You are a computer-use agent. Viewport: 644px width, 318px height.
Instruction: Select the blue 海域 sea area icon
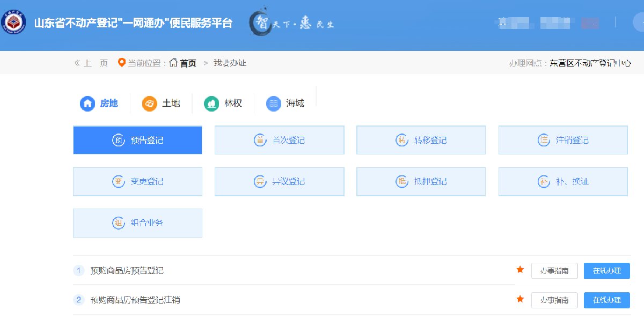coord(274,103)
